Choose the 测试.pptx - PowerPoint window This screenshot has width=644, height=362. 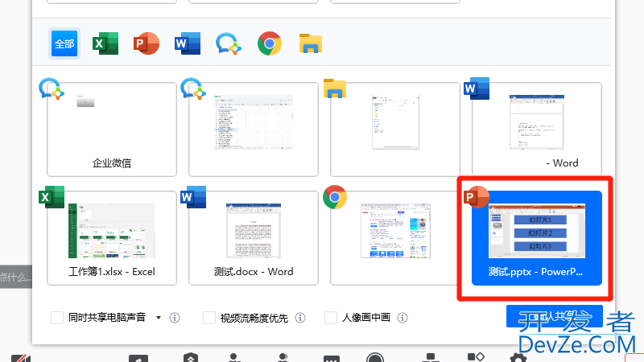pyautogui.click(x=537, y=238)
